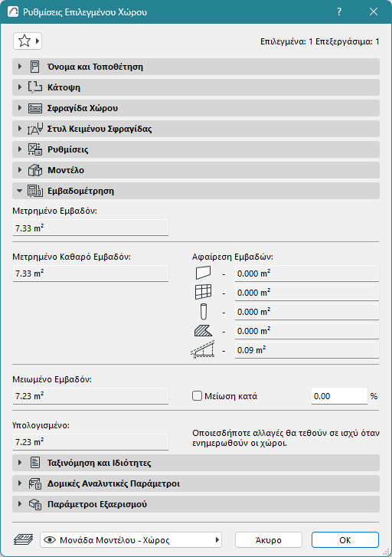
Task: Click the Αφαίρεση Εμβαδών label
Action: click(x=233, y=257)
